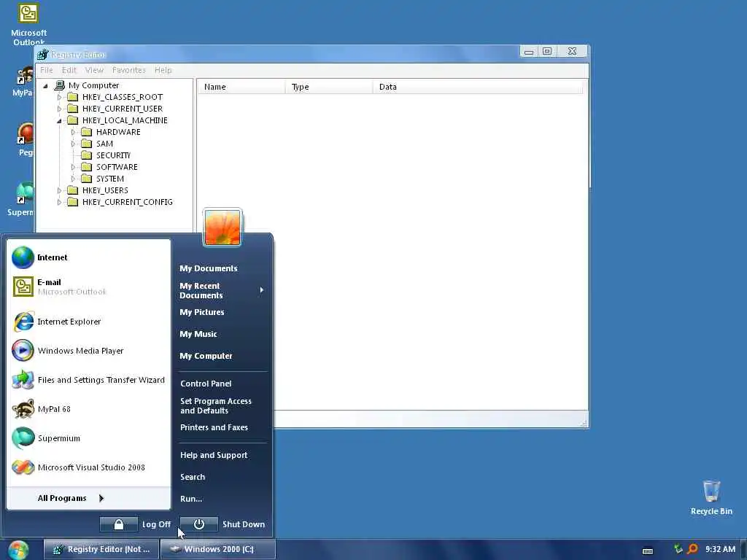Select the My Computer icon in registry tree
Image resolution: width=747 pixels, height=560 pixels.
coord(60,85)
